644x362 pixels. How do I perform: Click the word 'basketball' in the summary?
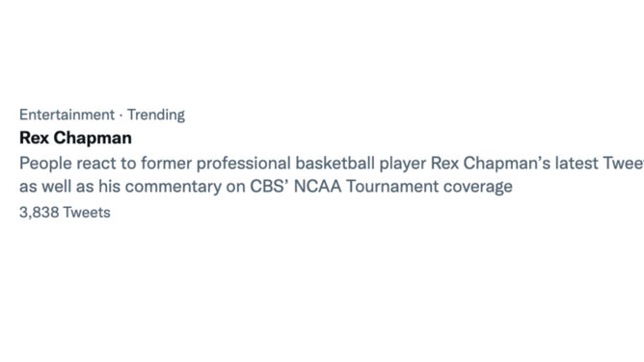335,163
